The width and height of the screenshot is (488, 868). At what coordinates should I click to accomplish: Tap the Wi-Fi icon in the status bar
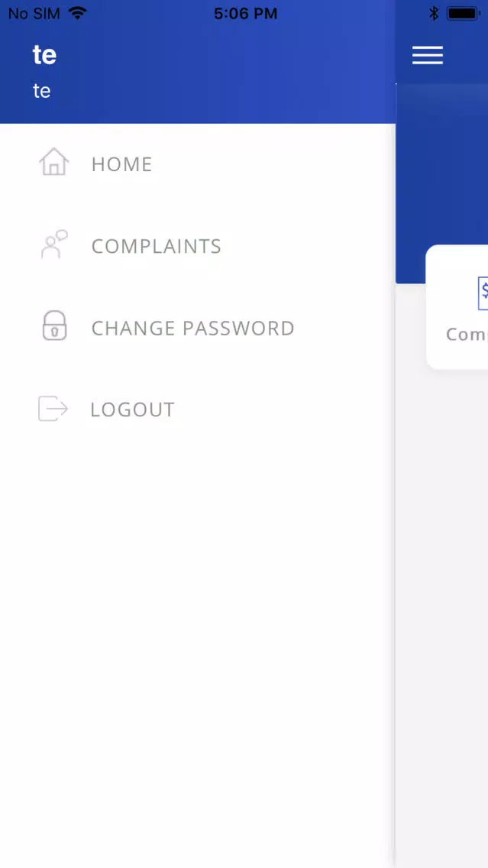[77, 14]
